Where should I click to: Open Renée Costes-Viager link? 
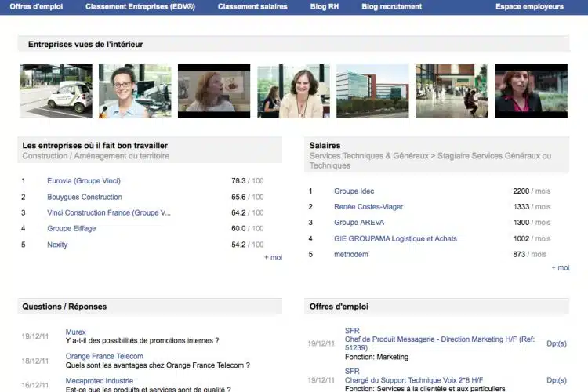pyautogui.click(x=368, y=207)
